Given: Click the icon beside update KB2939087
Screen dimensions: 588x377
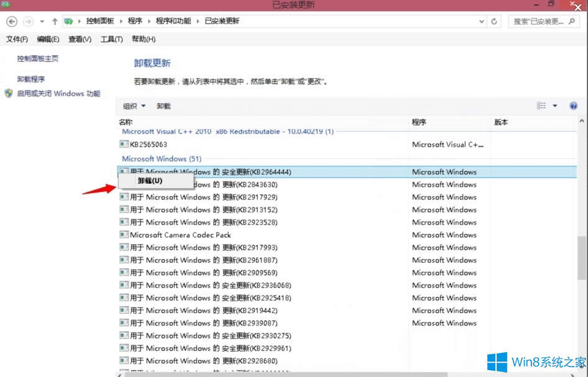Looking at the screenshot, I should coord(124,322).
